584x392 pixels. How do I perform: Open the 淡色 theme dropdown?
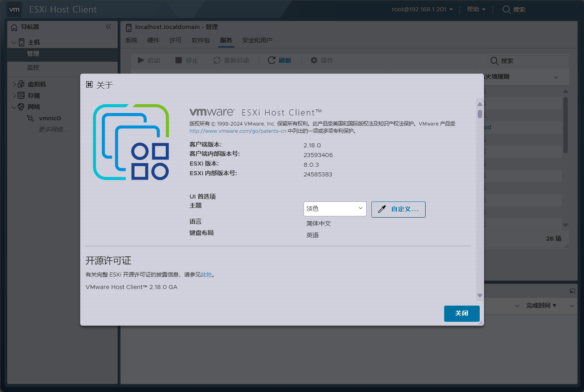[x=335, y=209]
